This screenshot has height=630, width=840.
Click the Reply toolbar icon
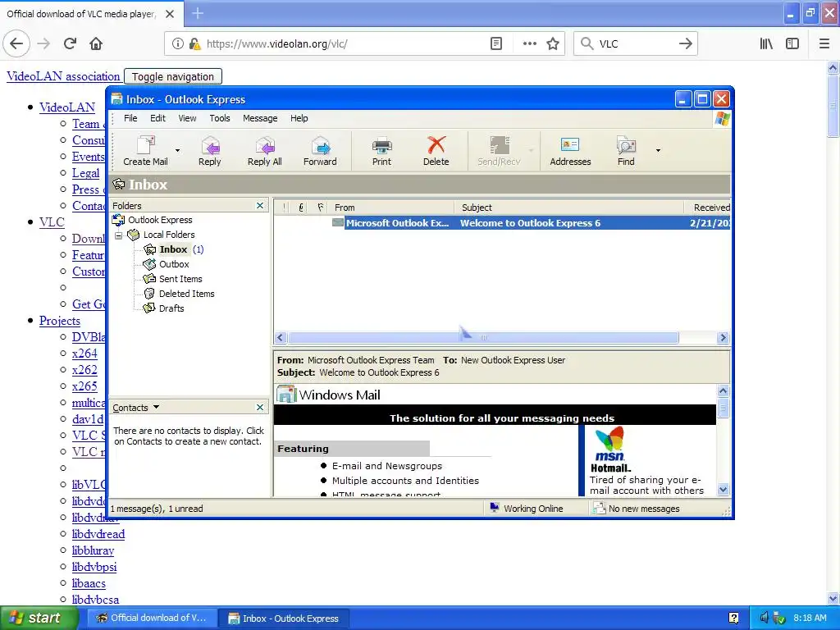click(209, 151)
